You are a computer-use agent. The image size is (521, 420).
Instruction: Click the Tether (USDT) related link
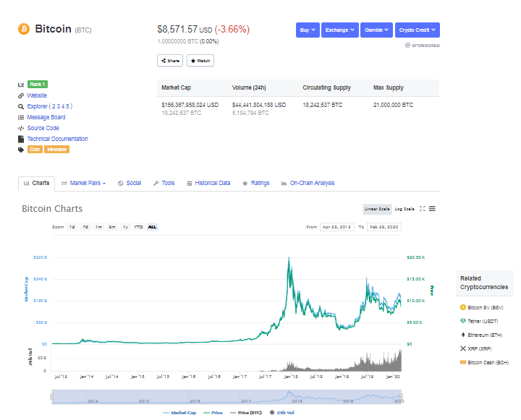point(483,322)
